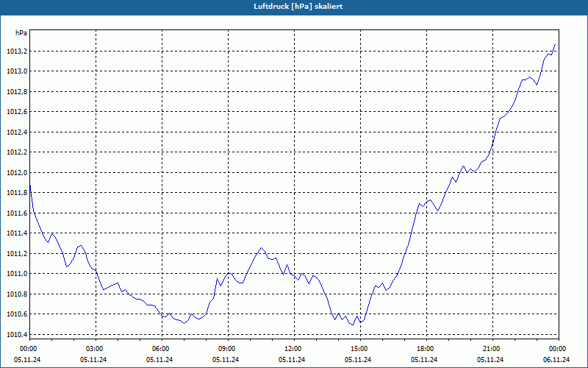The width and height of the screenshot is (588, 368).
Task: Click the 15:00 time label
Action: pyautogui.click(x=358, y=349)
